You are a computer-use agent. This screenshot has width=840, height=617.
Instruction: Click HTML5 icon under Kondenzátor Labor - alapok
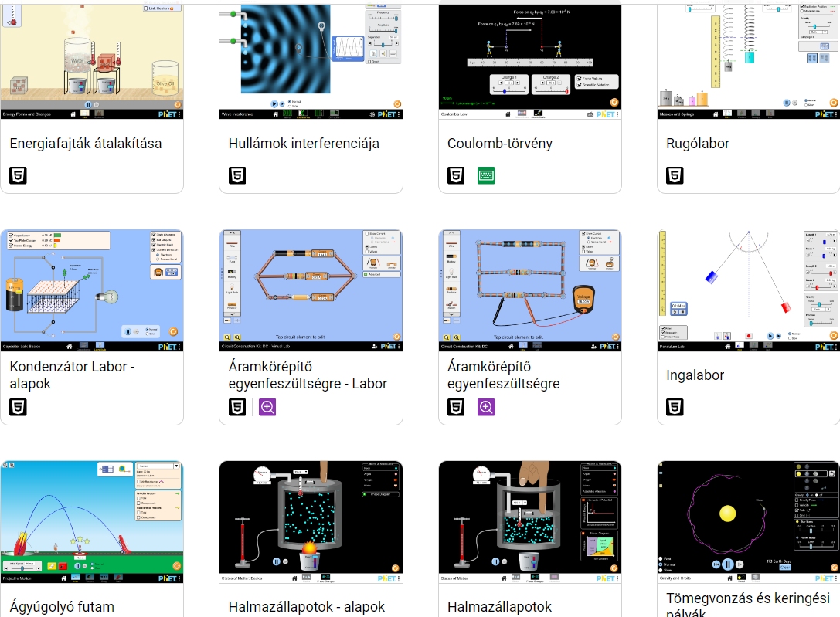click(18, 407)
